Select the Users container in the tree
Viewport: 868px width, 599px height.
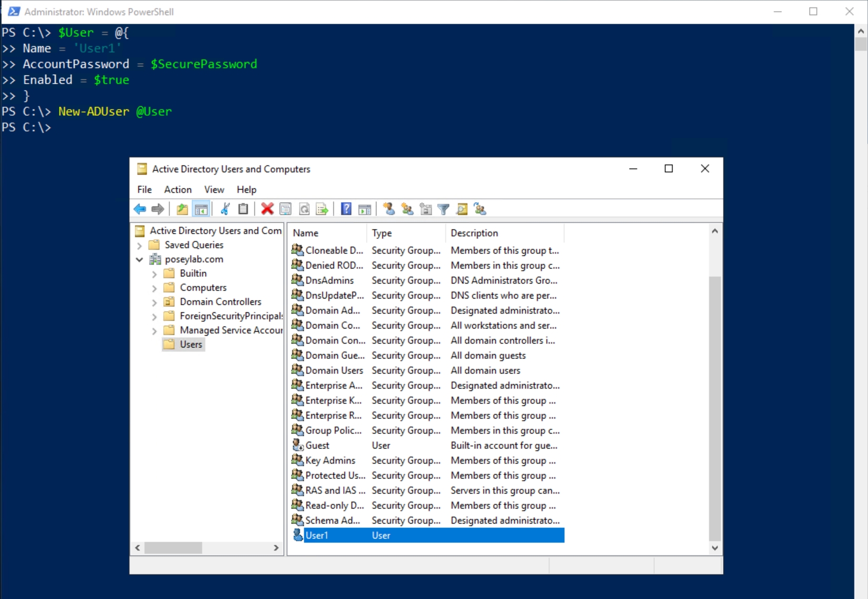(191, 344)
